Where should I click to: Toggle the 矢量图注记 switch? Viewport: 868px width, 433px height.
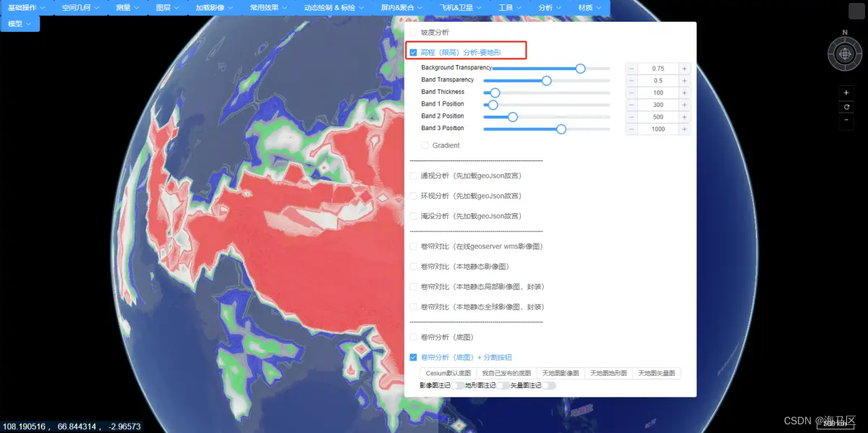point(549,386)
